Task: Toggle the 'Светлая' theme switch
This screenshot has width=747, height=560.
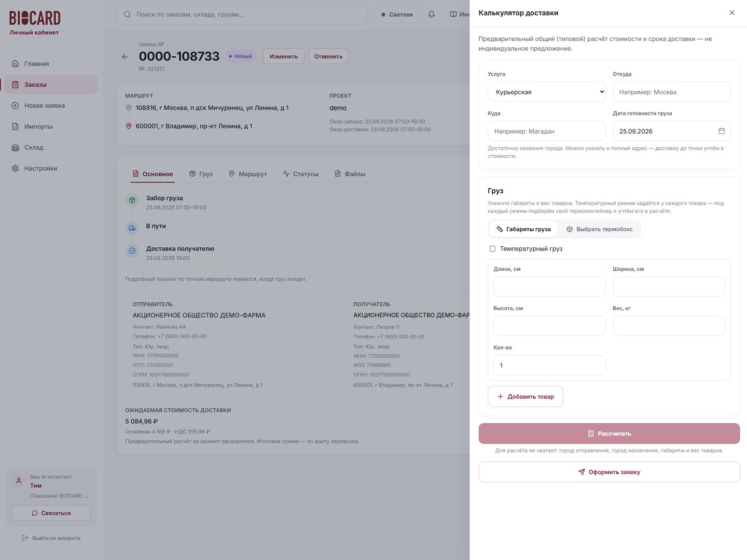Action: (x=397, y=15)
